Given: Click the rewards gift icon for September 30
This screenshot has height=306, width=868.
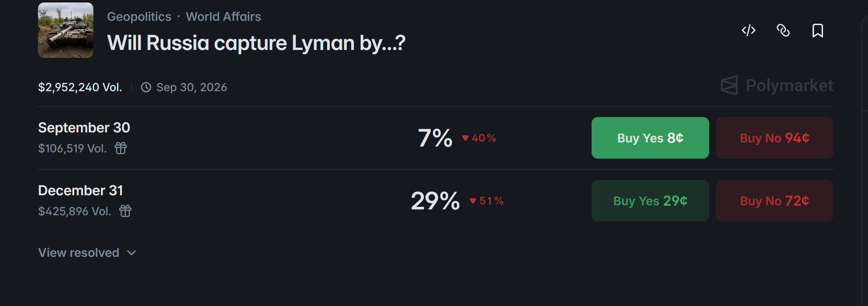Looking at the screenshot, I should click(121, 148).
